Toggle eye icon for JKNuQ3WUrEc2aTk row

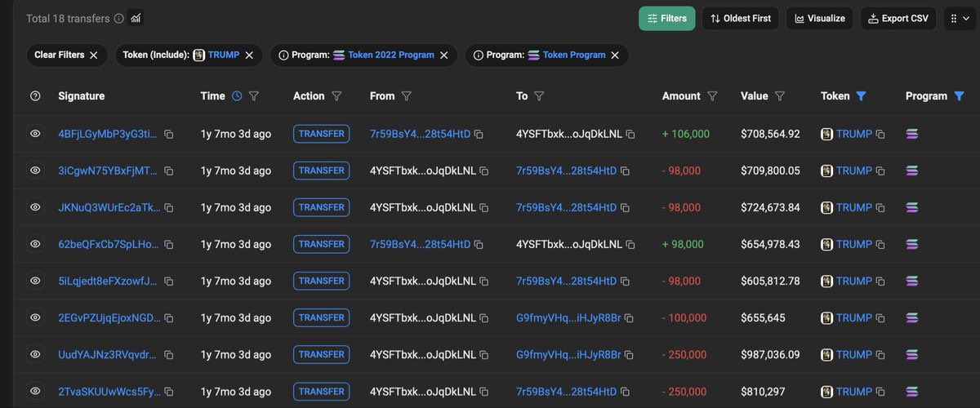tap(35, 206)
